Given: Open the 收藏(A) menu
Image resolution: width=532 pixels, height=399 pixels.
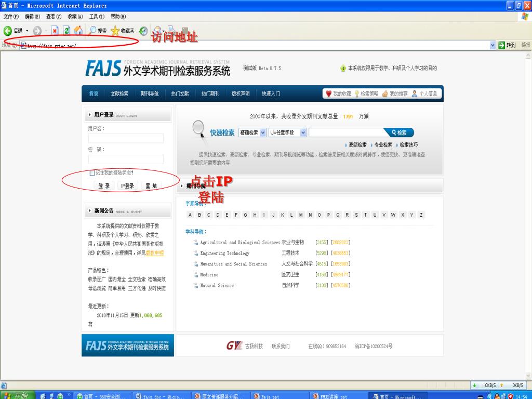Looking at the screenshot, I should (75, 16).
